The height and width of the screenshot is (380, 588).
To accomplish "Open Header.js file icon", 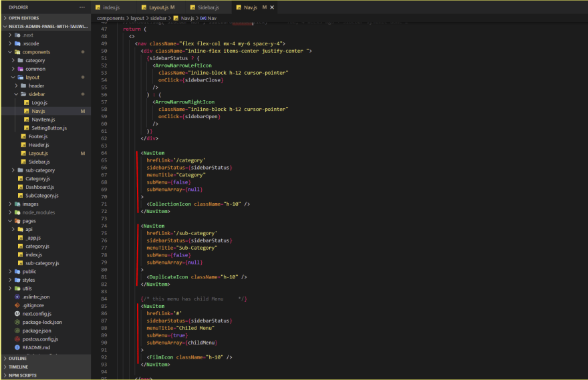I will [23, 145].
